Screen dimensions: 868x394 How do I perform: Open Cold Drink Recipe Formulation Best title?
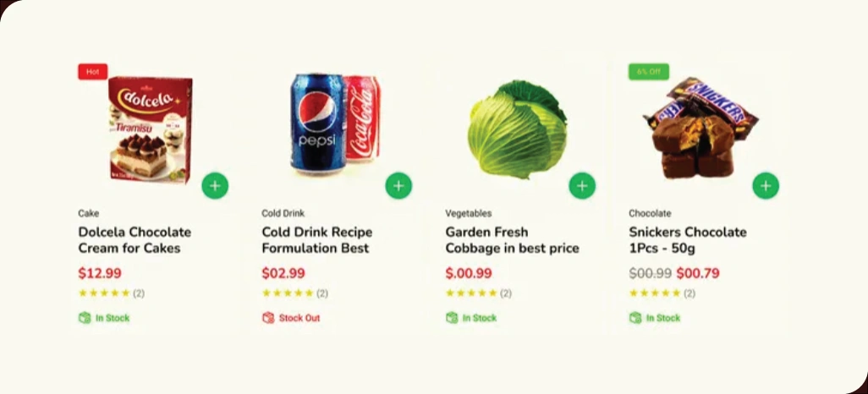pos(317,239)
